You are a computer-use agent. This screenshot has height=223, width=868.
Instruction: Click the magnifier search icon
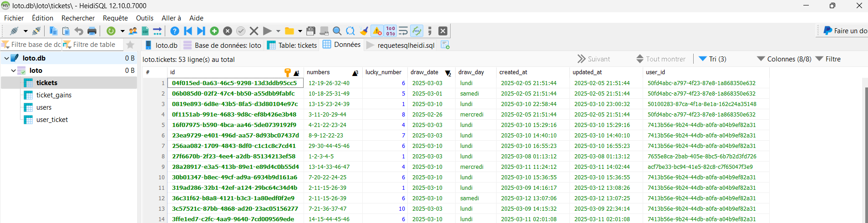coord(337,31)
